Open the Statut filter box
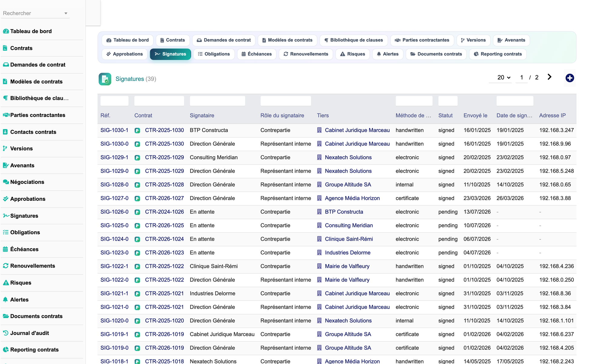 tap(448, 101)
